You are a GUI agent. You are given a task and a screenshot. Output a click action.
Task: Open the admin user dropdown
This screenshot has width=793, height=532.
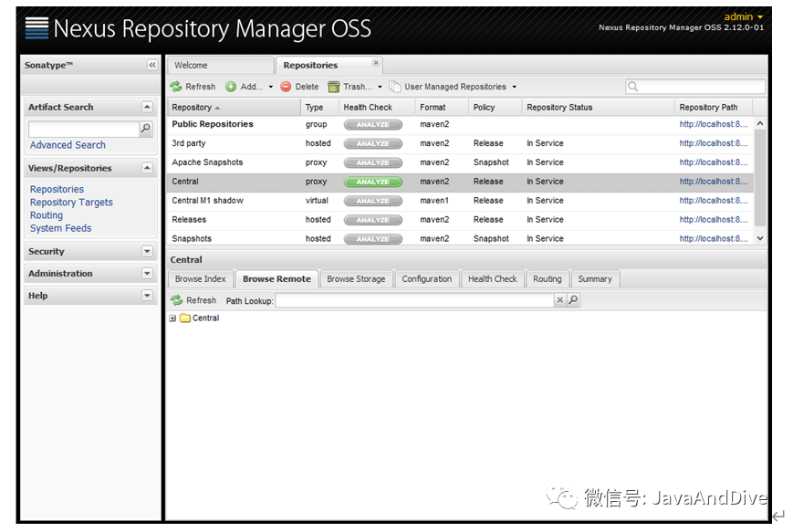(x=744, y=16)
